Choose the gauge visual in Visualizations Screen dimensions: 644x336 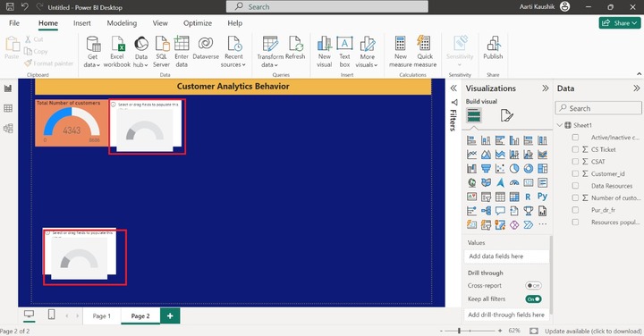pos(513,182)
